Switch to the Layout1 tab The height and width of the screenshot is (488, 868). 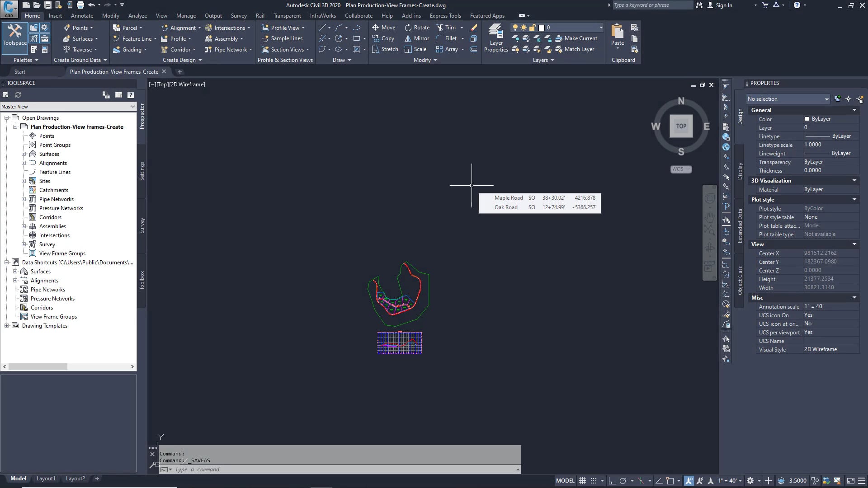46,478
